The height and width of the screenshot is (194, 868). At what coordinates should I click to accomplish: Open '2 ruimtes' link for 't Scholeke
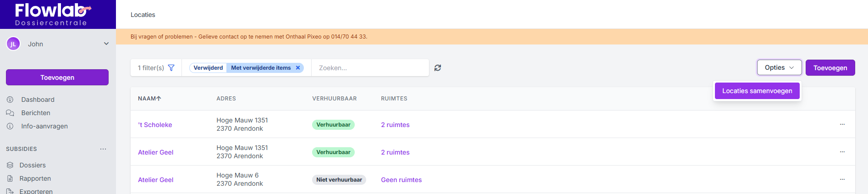click(395, 125)
